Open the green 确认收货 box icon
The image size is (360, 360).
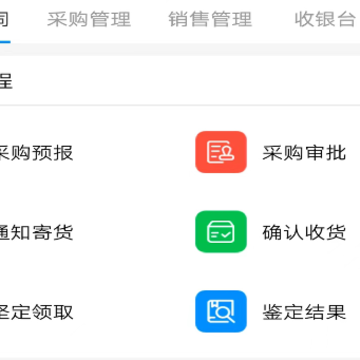coord(221,232)
